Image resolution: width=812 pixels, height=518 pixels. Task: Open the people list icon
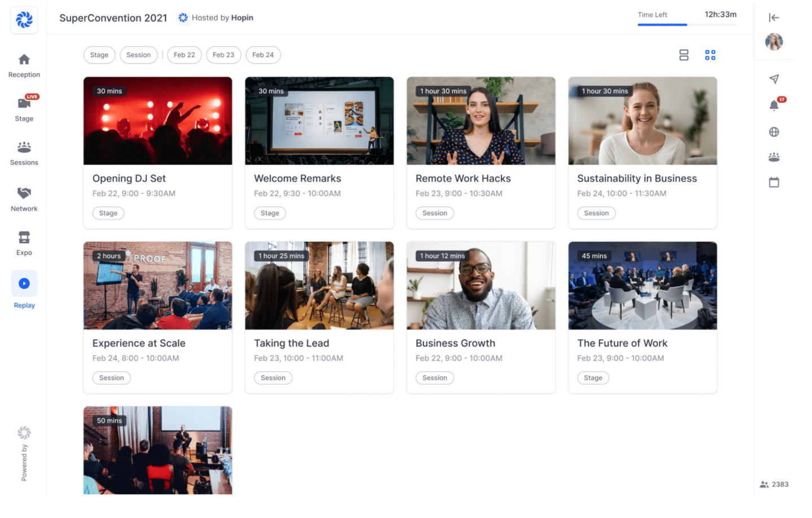774,157
